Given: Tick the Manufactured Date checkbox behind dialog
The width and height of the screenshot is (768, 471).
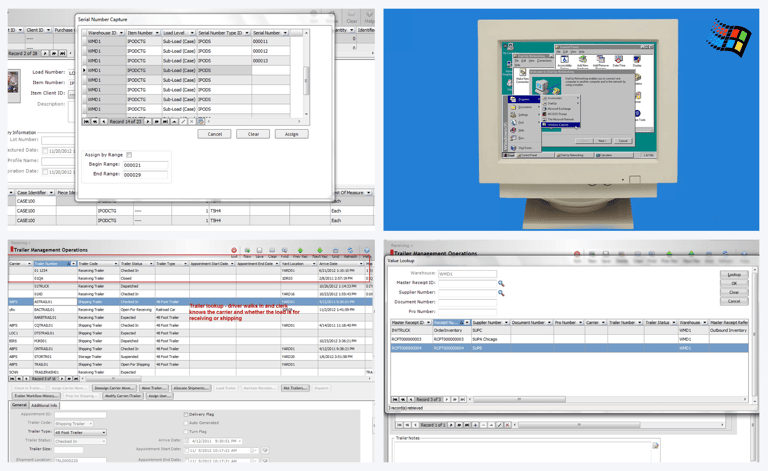Looking at the screenshot, I should click(45, 151).
